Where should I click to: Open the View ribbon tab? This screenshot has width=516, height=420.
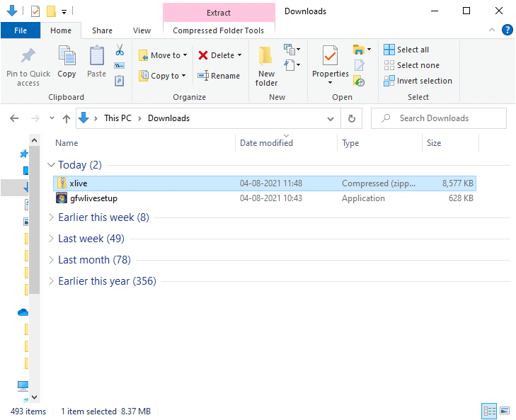pyautogui.click(x=142, y=30)
